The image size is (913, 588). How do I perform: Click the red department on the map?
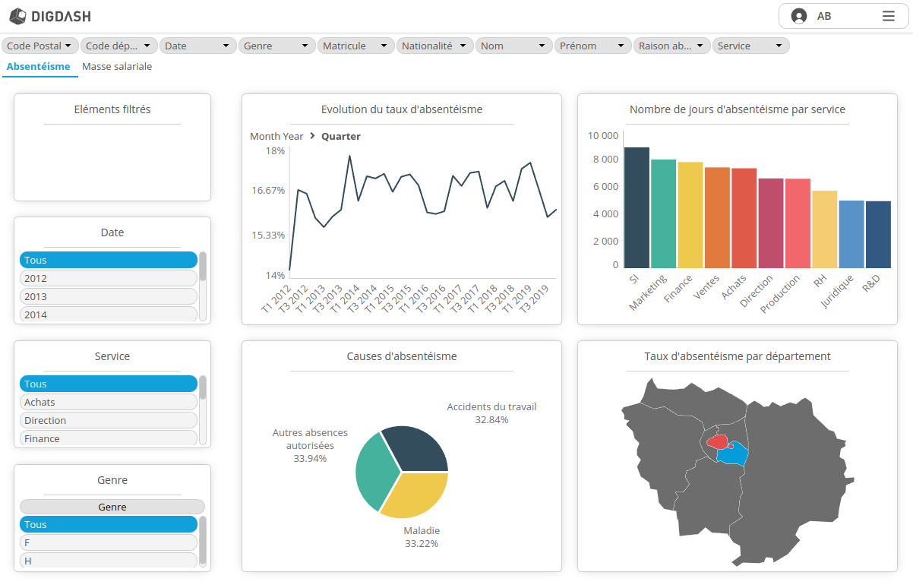(719, 441)
